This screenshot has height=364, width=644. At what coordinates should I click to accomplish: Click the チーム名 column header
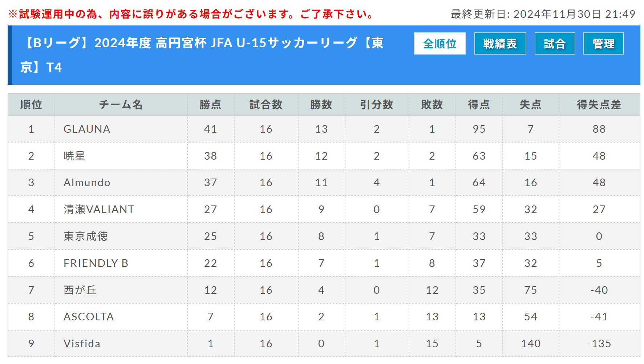(121, 105)
